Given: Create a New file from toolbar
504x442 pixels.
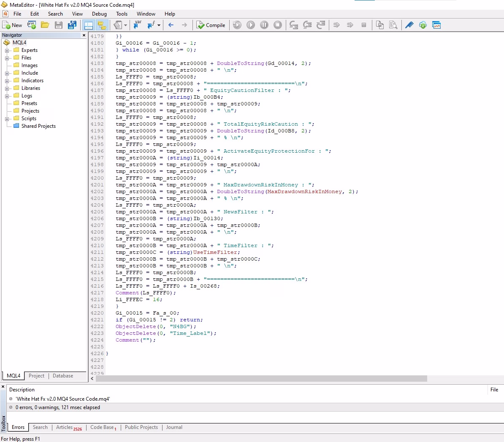Looking at the screenshot, I should coord(12,25).
